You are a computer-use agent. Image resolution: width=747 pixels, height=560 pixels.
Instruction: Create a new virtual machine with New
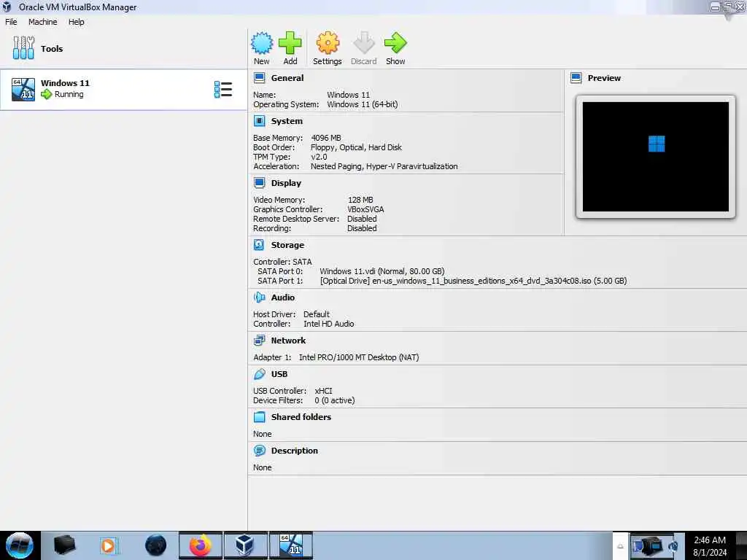[262, 47]
